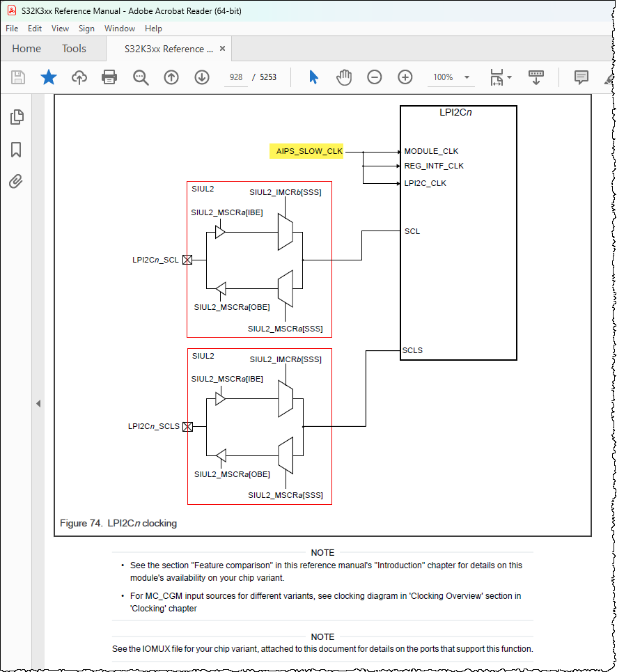617x672 pixels.
Task: Toggle the favorites star for this document
Action: click(x=48, y=77)
